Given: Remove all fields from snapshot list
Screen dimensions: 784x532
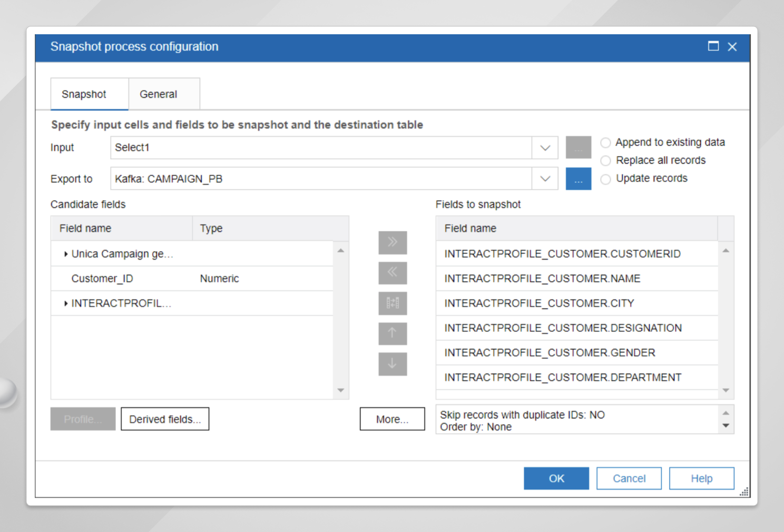Looking at the screenshot, I should [x=392, y=273].
